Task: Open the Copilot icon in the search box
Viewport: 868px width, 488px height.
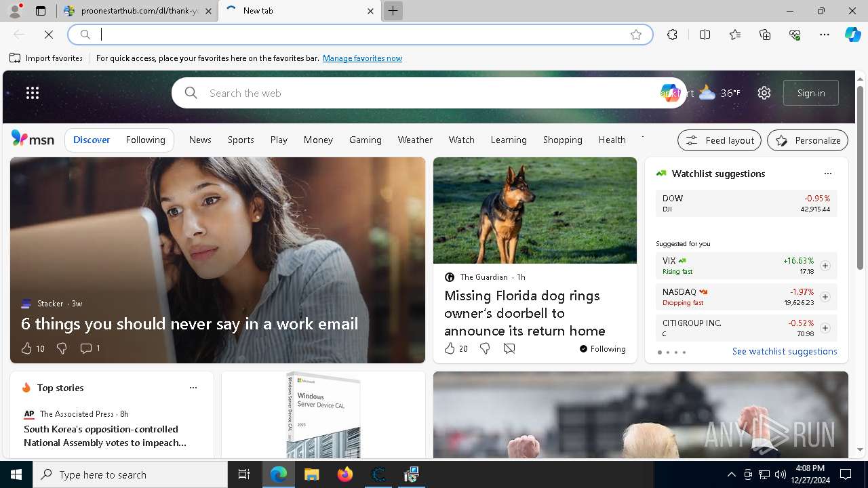Action: pos(669,93)
